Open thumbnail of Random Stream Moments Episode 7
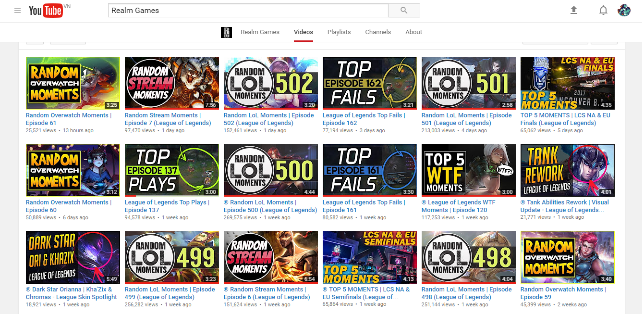 (172, 83)
